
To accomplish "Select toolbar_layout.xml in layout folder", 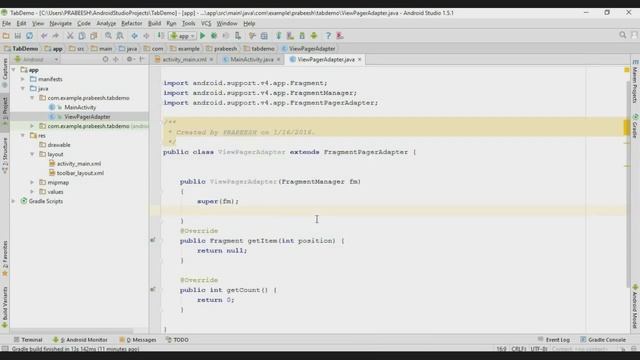I will 80,173.
